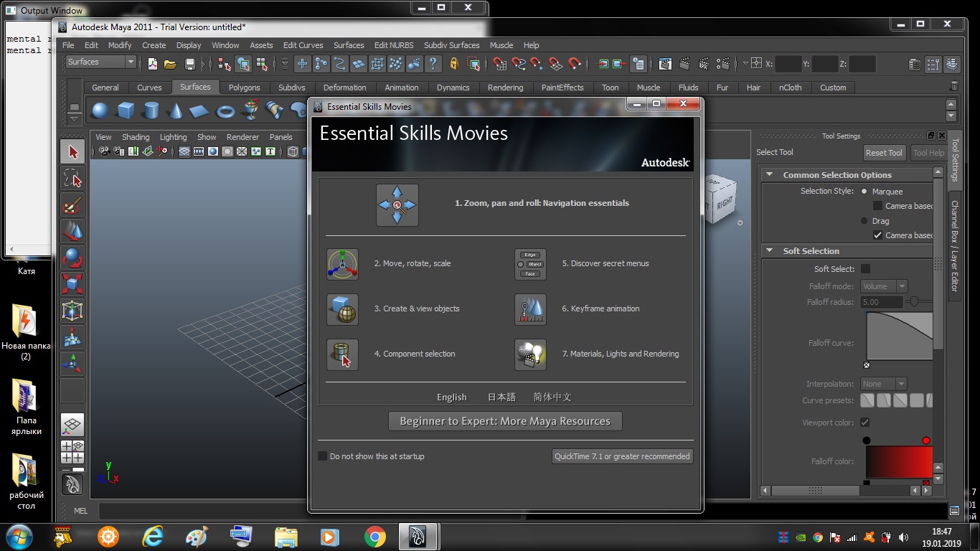Image resolution: width=980 pixels, height=551 pixels.
Task: Open the Surfaces menu set dropdown
Action: pyautogui.click(x=100, y=62)
